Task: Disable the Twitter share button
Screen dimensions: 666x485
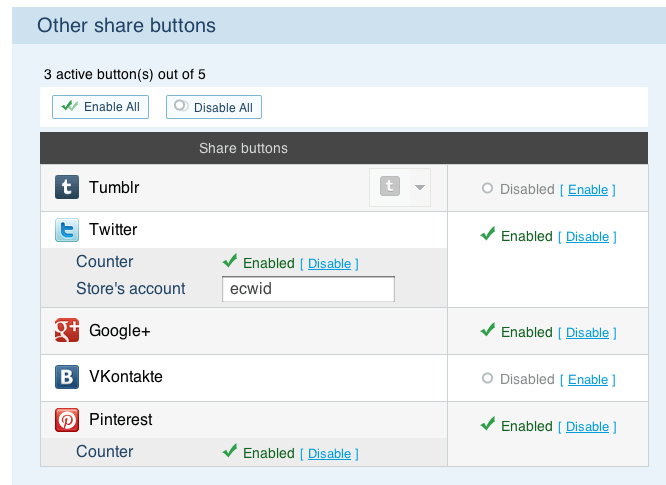Action: 587,237
